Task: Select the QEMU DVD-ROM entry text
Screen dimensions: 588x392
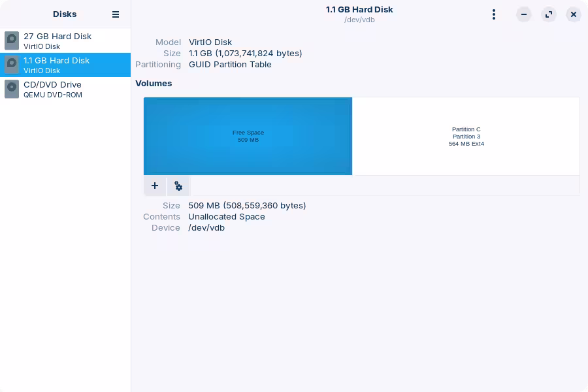Action: pos(53,95)
